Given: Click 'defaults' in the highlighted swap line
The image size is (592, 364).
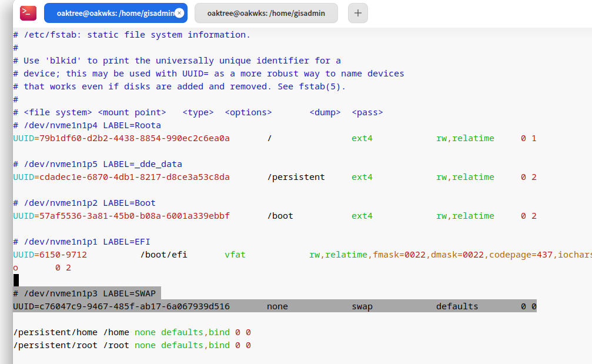Looking at the screenshot, I should tap(457, 306).
